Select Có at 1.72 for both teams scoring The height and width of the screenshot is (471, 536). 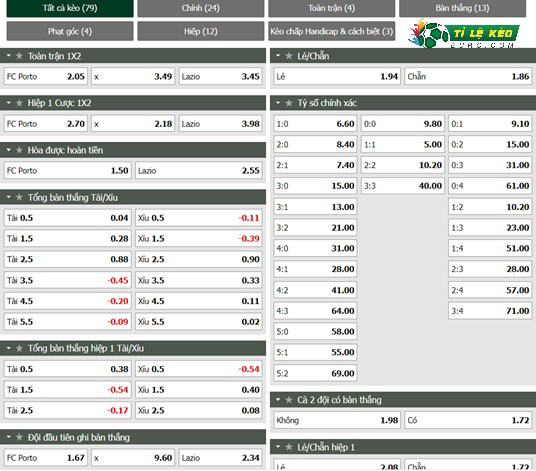468,420
